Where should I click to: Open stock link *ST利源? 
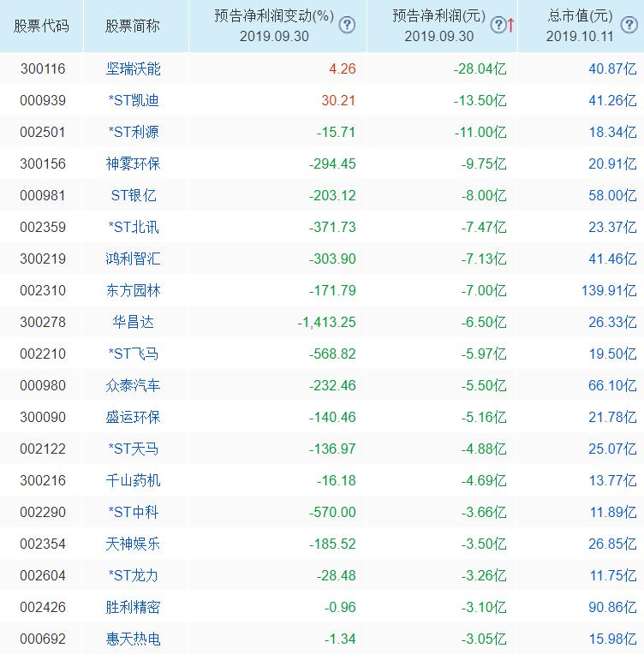(x=134, y=132)
